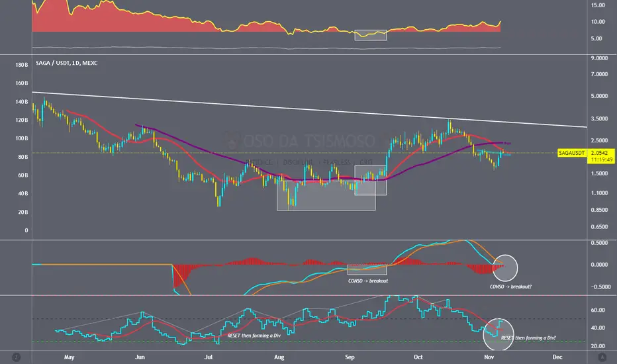
Task: Click the 1.5000 price scale value
Action: pos(599,173)
